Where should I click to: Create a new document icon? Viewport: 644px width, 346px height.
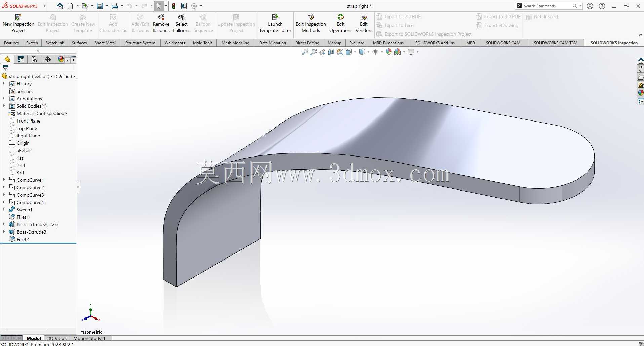(70, 6)
